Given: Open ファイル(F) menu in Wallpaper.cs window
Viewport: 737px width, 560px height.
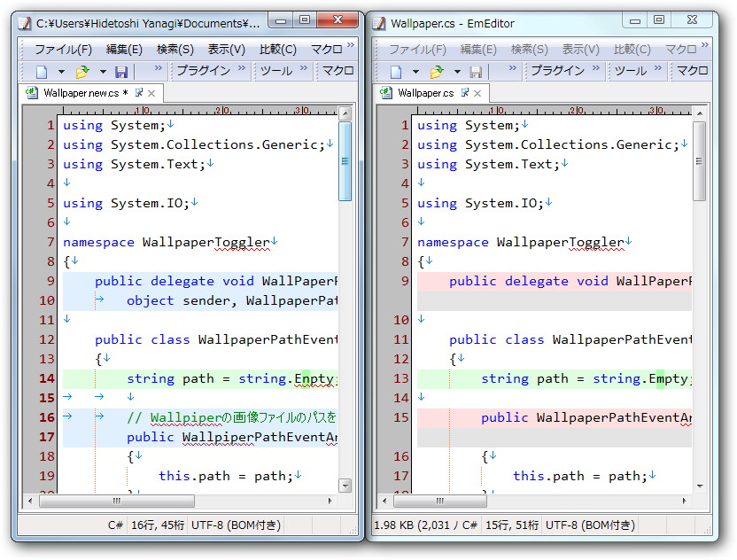Looking at the screenshot, I should (417, 50).
